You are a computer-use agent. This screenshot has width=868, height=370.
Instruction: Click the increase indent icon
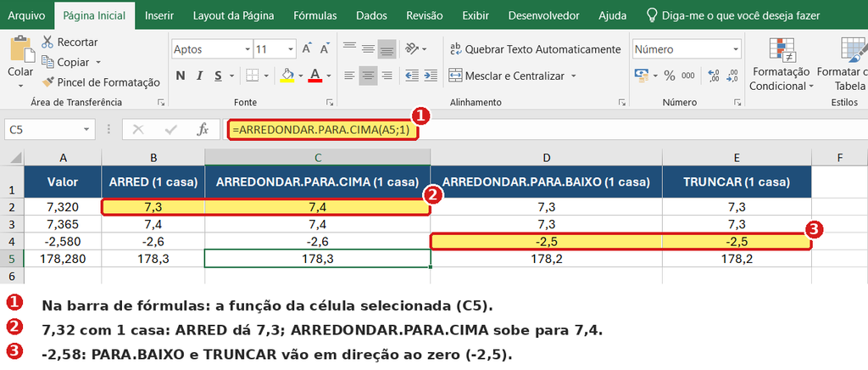pyautogui.click(x=431, y=76)
